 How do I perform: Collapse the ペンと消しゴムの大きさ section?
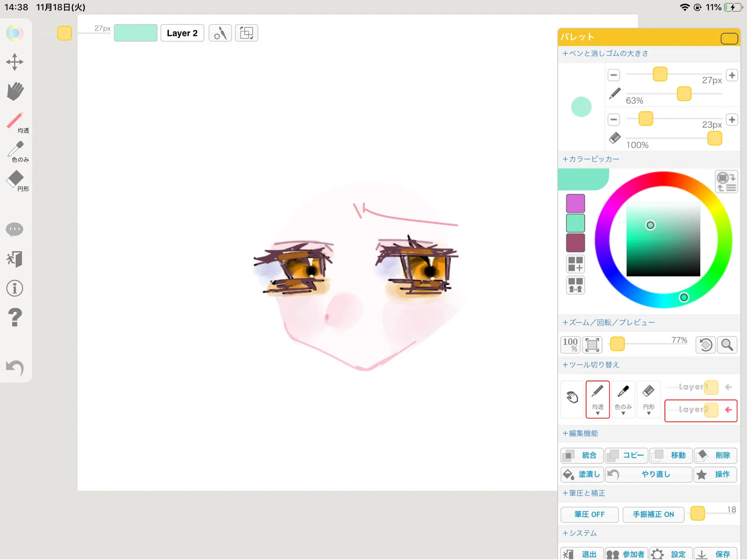(x=605, y=54)
